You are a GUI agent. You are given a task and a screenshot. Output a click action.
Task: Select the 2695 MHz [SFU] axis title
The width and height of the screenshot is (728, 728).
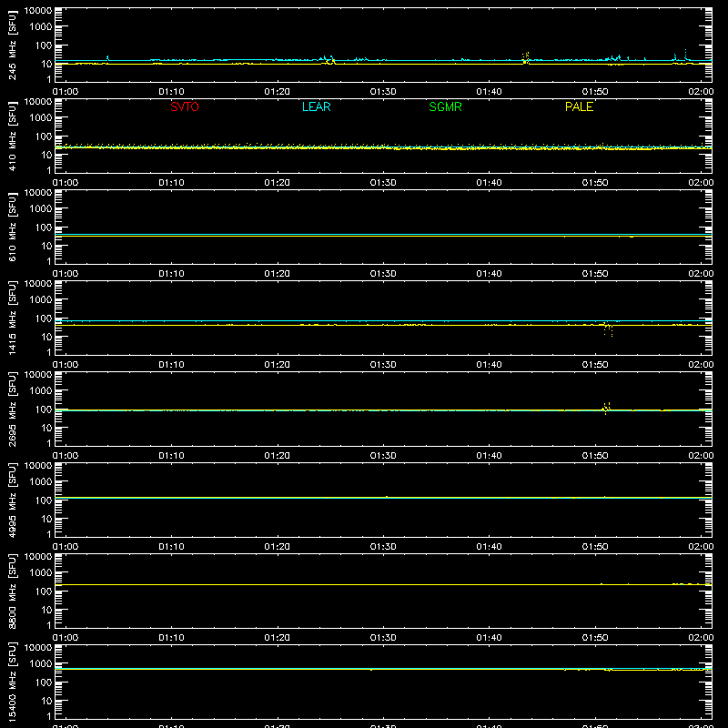click(x=12, y=409)
